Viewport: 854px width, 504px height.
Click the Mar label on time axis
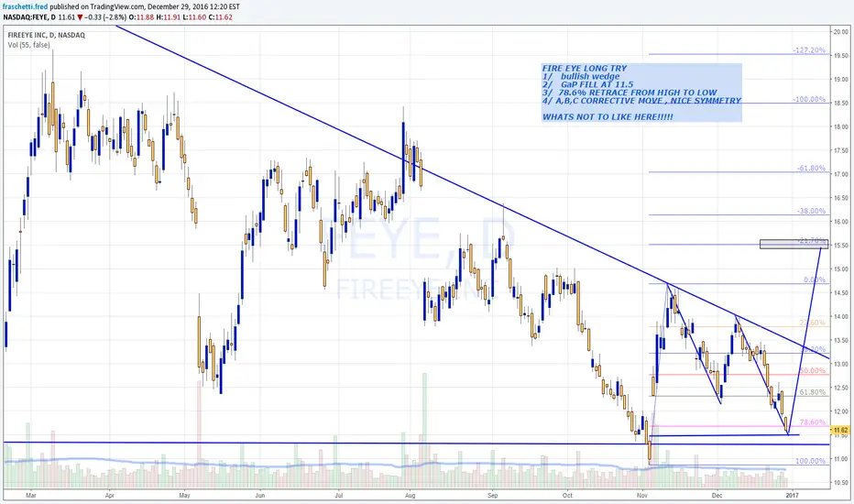click(x=31, y=495)
